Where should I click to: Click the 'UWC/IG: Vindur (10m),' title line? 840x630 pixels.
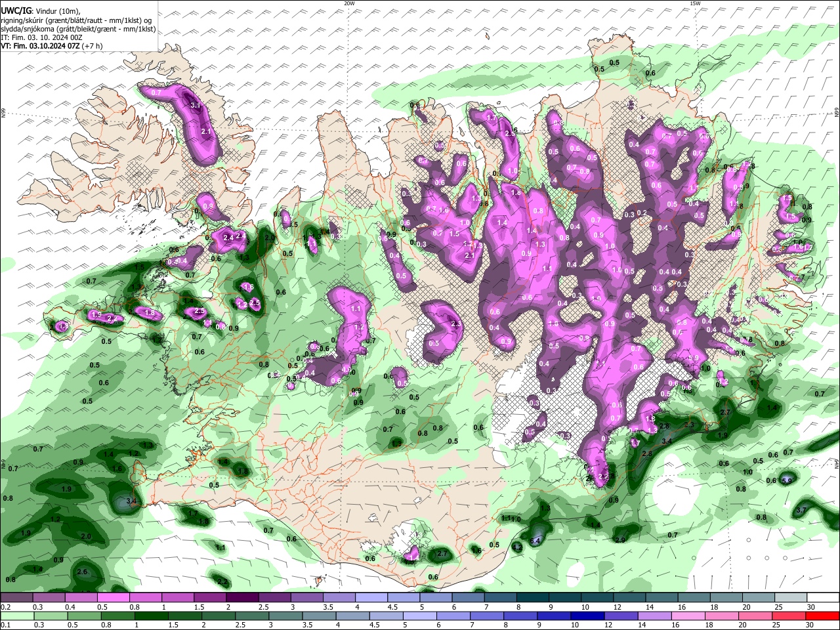40,11
